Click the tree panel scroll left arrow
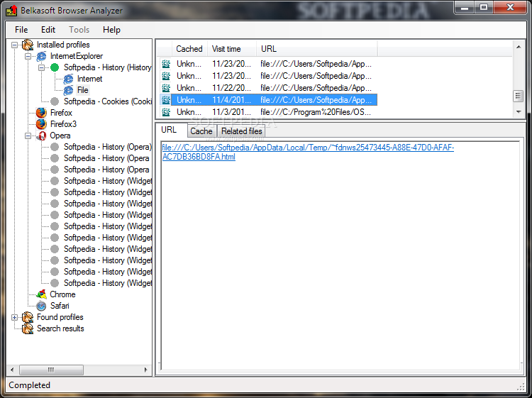Image resolution: width=532 pixels, height=398 pixels. tap(12, 370)
